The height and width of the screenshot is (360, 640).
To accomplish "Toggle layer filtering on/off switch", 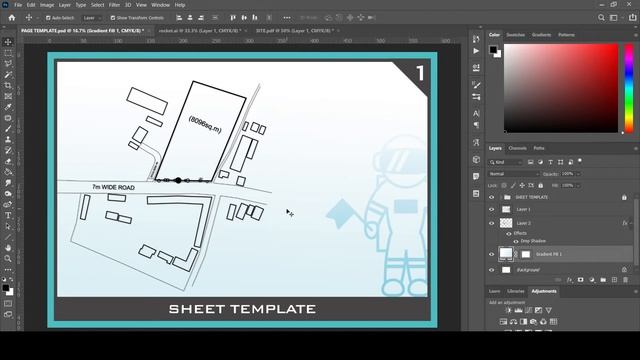I will (580, 161).
